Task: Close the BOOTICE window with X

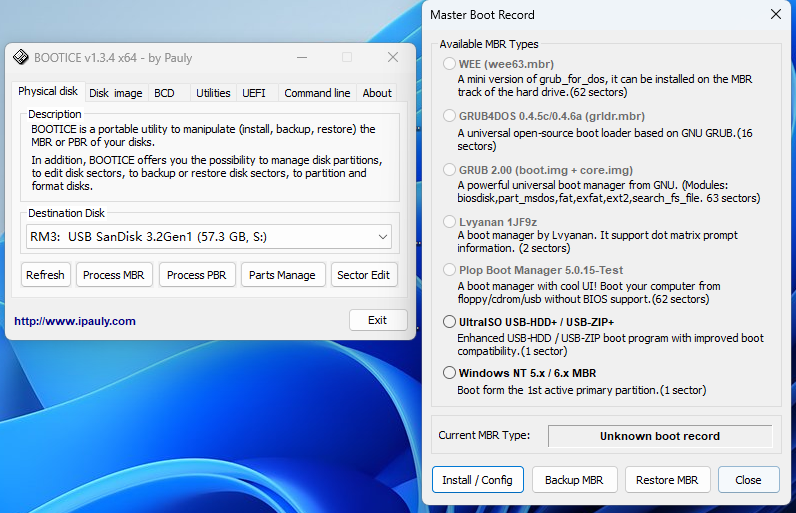Action: [x=393, y=57]
